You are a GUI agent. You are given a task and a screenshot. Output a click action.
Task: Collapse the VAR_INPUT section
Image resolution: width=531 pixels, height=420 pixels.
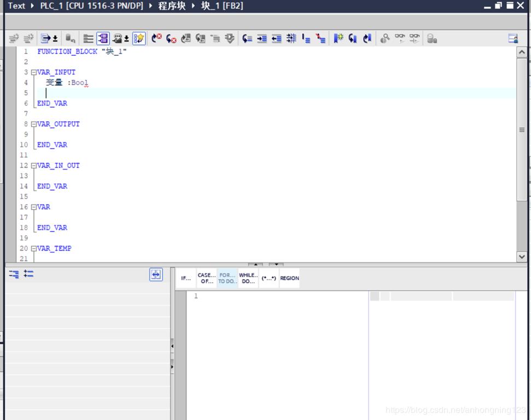click(33, 72)
